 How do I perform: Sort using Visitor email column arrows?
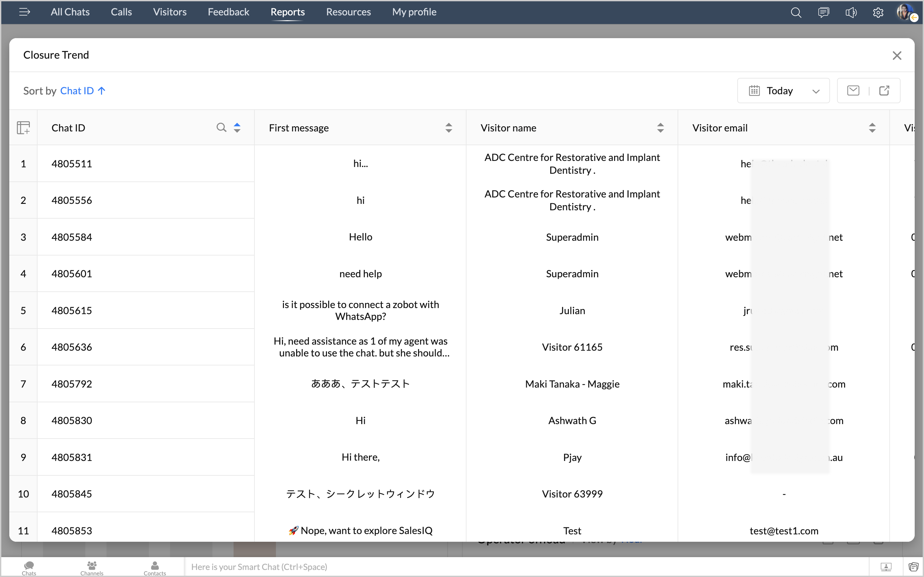tap(872, 128)
